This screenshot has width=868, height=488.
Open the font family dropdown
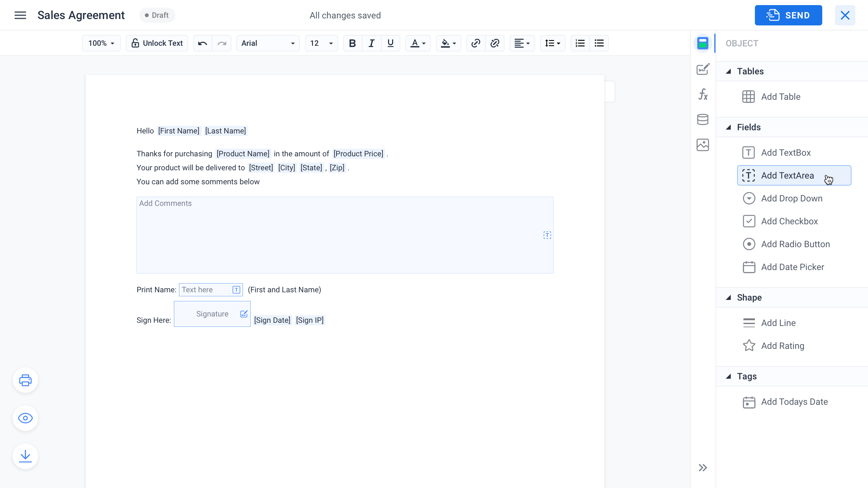pos(268,43)
